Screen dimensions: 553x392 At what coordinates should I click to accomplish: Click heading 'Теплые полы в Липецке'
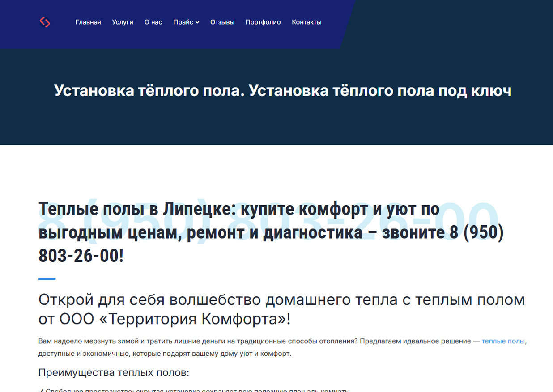coord(271,232)
